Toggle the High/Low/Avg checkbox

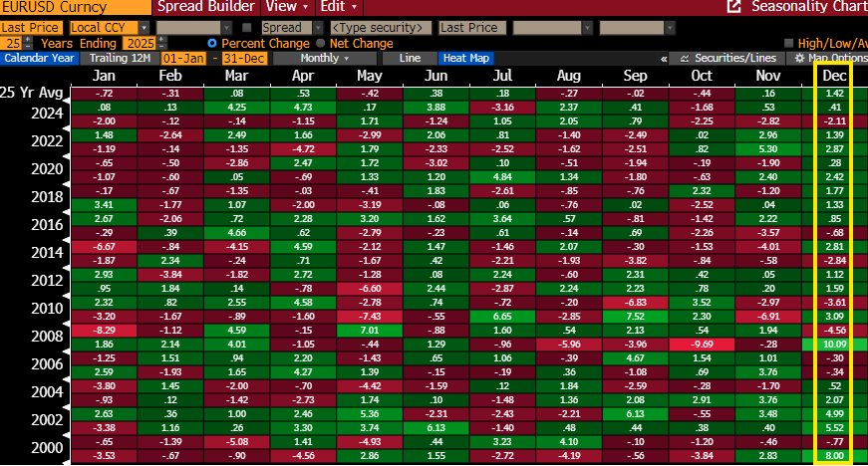click(x=789, y=44)
